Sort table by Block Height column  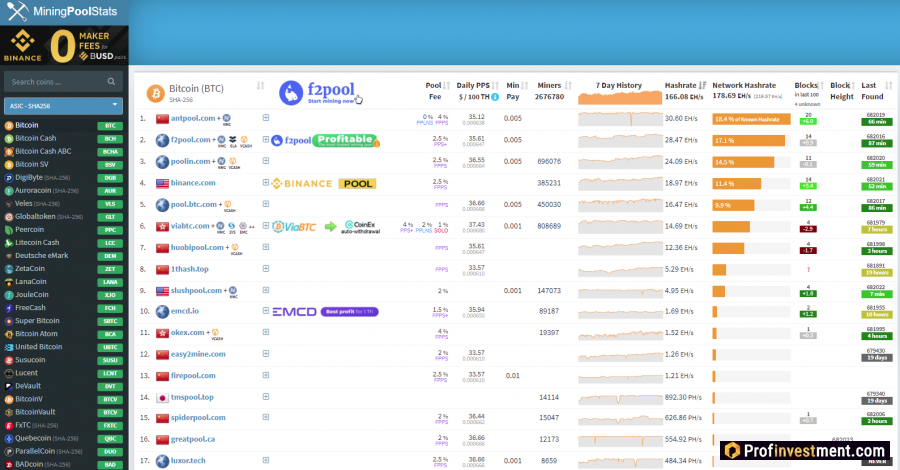852,86
